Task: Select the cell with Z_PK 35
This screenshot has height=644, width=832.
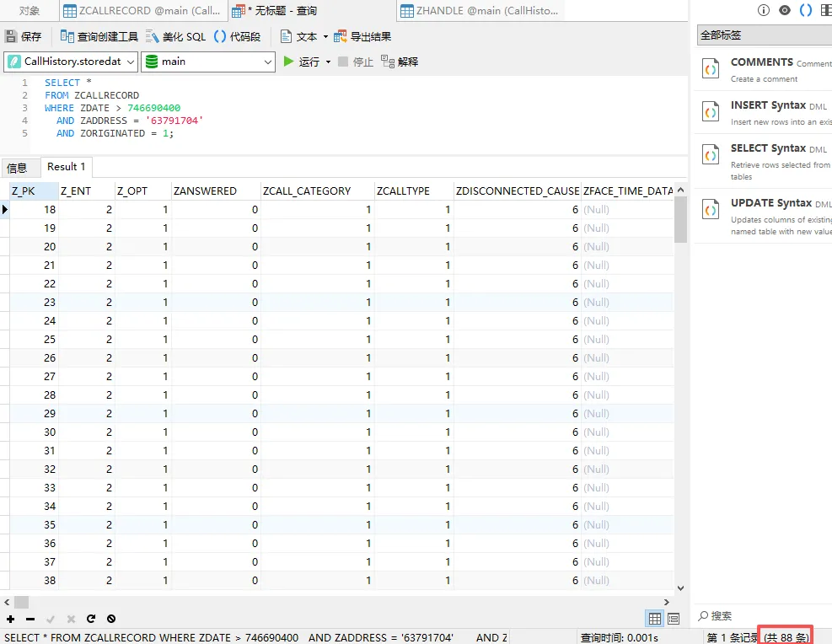Action: [34, 524]
